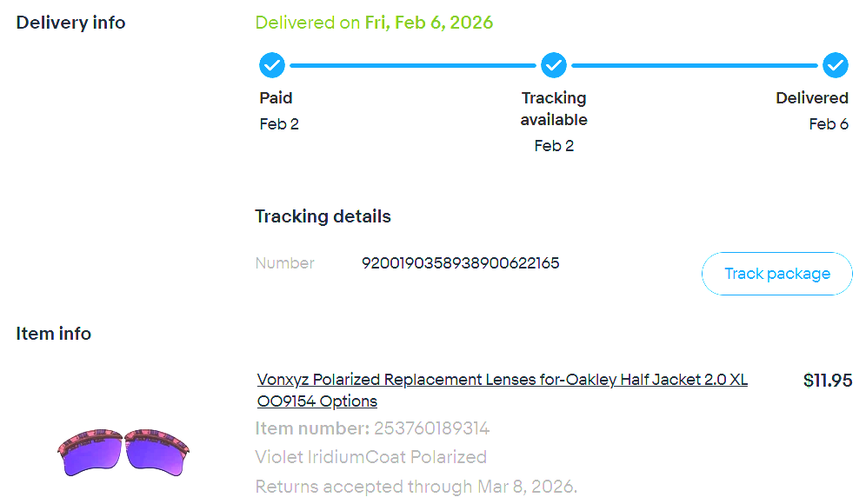The width and height of the screenshot is (866, 504).
Task: Click the Item info heading
Action: [x=53, y=334]
